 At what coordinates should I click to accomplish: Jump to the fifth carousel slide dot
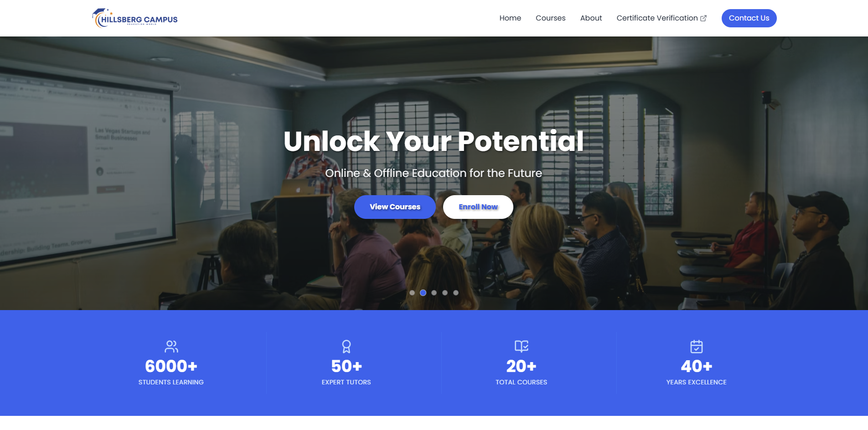coord(456,293)
